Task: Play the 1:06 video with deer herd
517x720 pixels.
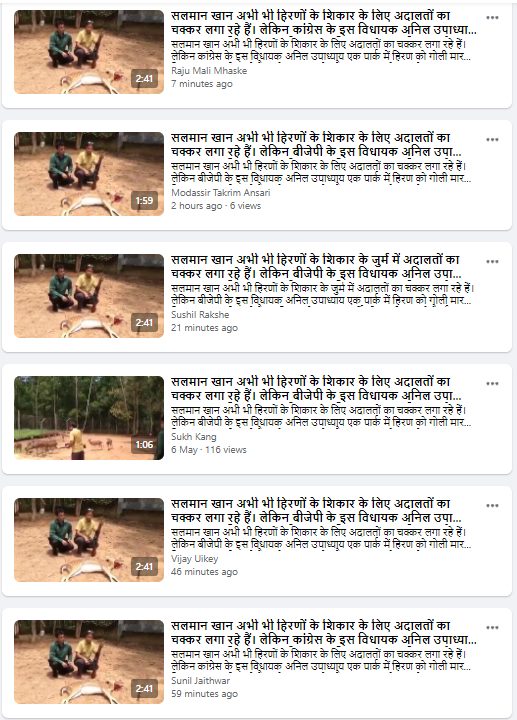Action: tap(89, 418)
